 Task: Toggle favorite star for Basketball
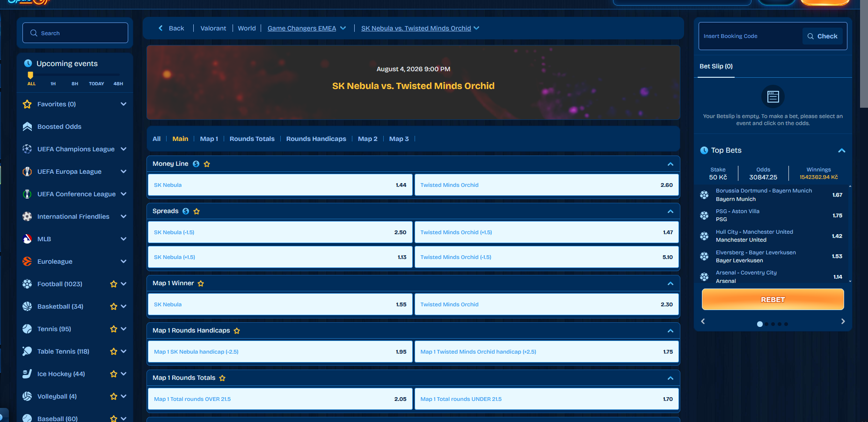coord(113,306)
